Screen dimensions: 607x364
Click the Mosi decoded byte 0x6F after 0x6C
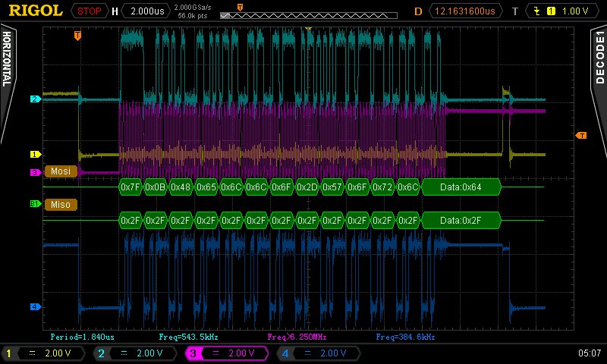tap(281, 187)
